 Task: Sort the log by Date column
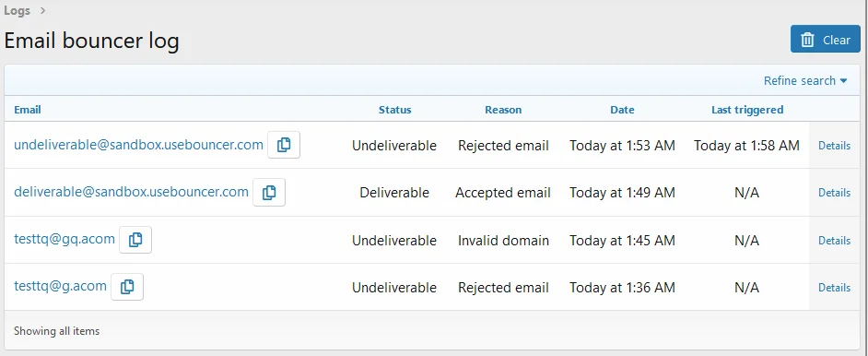[622, 110]
